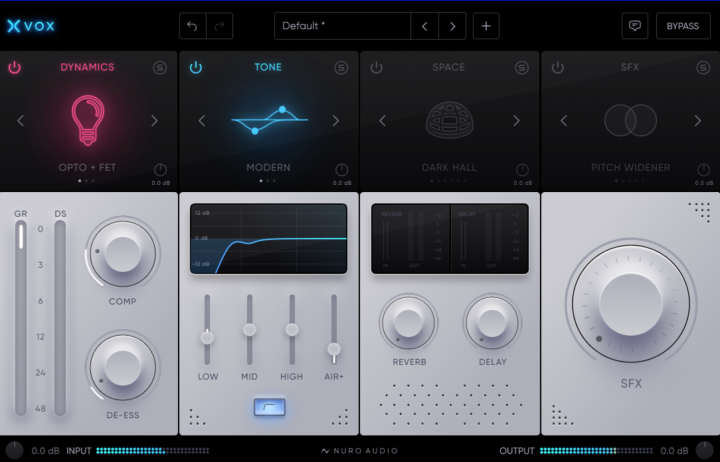Screen dimensions: 720x462
Task: Enable the SFX module power
Action: point(557,68)
